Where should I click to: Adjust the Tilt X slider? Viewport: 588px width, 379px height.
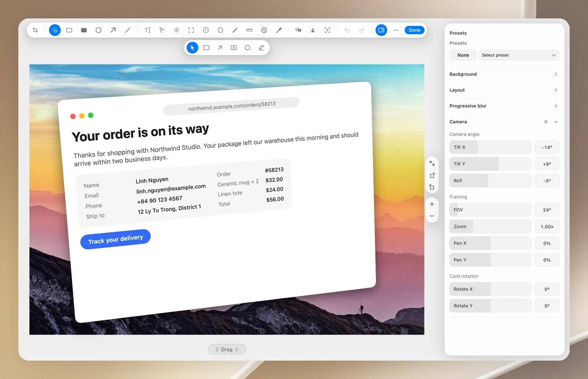click(x=490, y=147)
